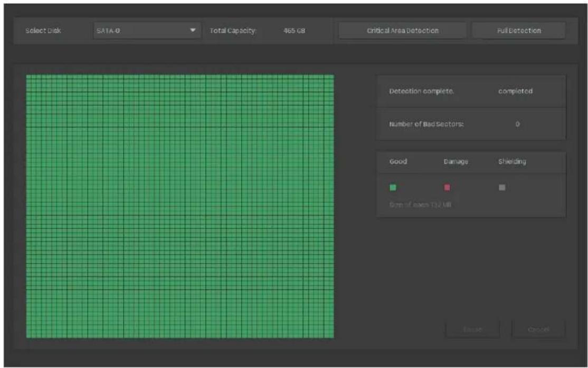The height and width of the screenshot is (368, 588).
Task: Click the '465 GB' capacity value
Action: [x=294, y=31]
